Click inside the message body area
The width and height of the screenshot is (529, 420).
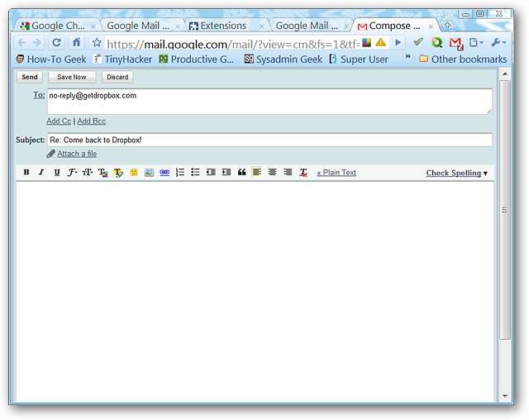(255, 292)
